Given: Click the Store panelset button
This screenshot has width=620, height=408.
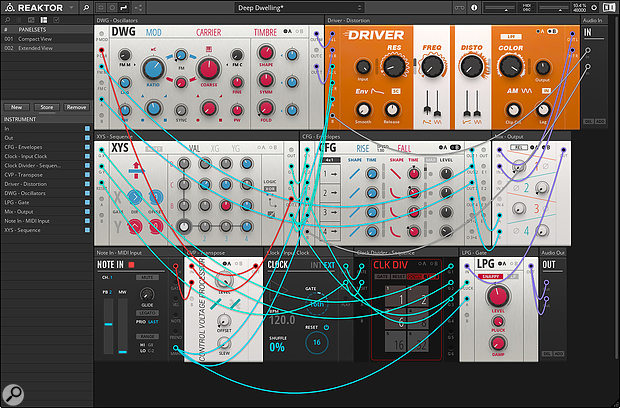Looking at the screenshot, I should tap(47, 107).
